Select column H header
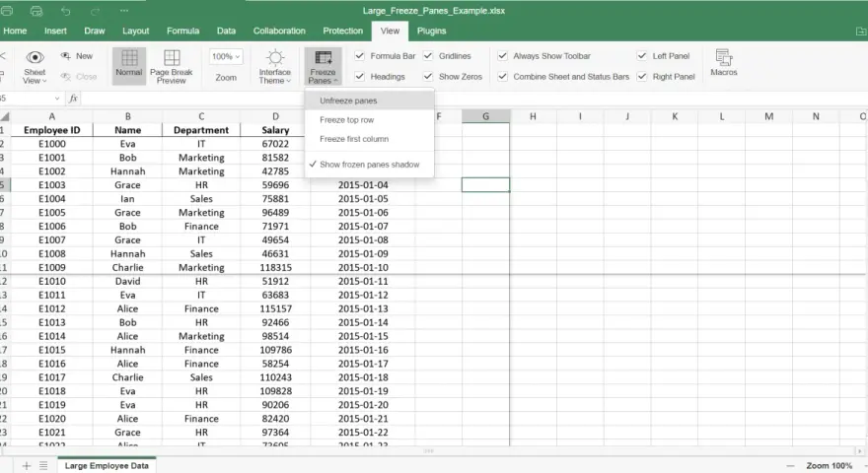Image resolution: width=868 pixels, height=473 pixels. click(533, 116)
